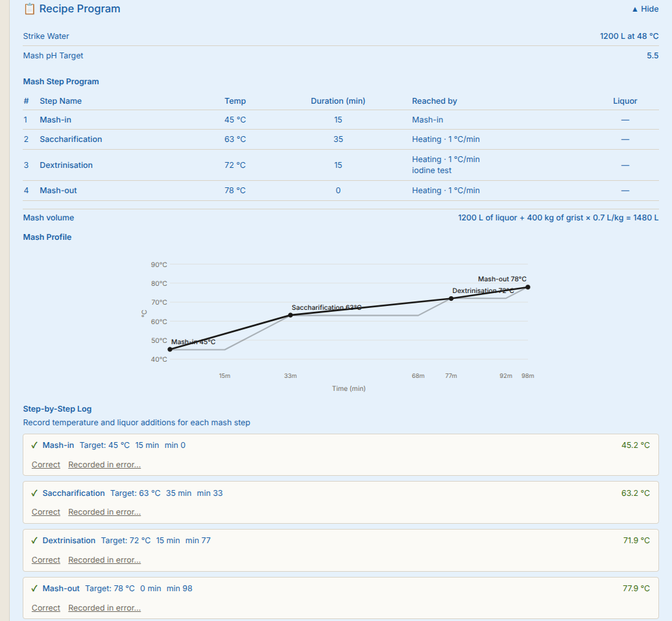Click the mash volume calculation ending '= 1480 L'
The height and width of the screenshot is (621, 672).
(x=558, y=218)
